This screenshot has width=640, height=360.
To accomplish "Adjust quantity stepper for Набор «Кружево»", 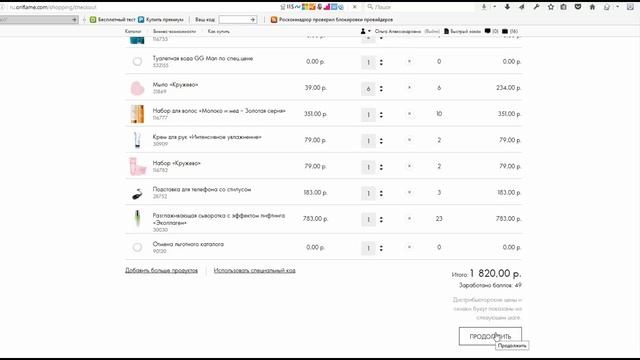I will click(381, 167).
